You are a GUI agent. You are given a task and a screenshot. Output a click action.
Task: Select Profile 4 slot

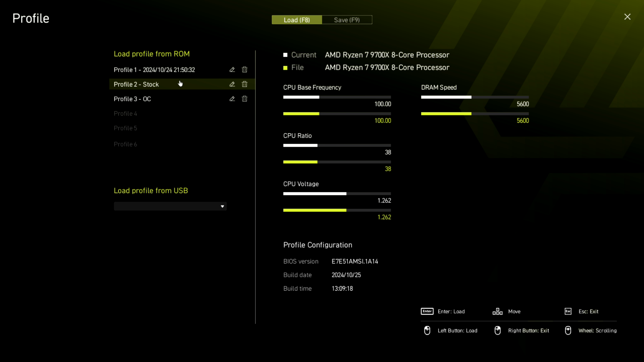(125, 113)
